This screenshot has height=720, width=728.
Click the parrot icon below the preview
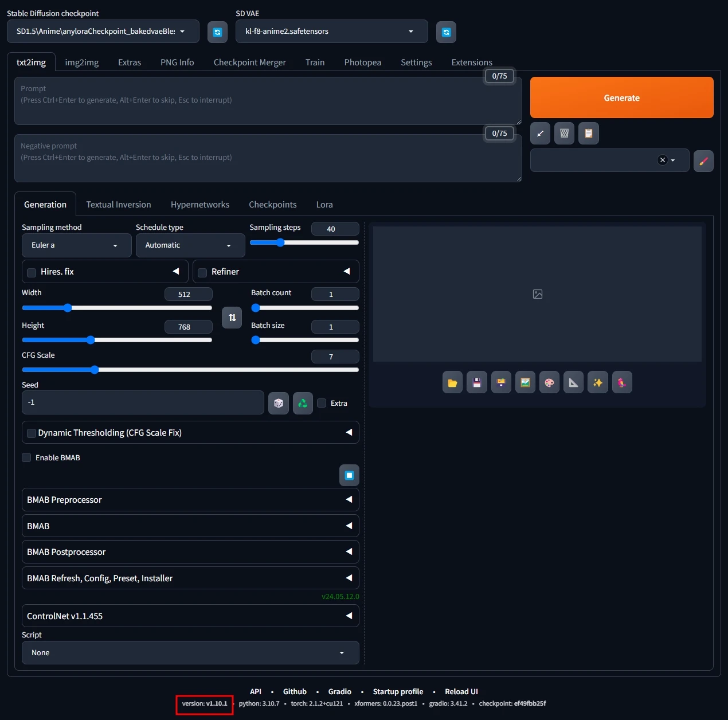(x=622, y=382)
